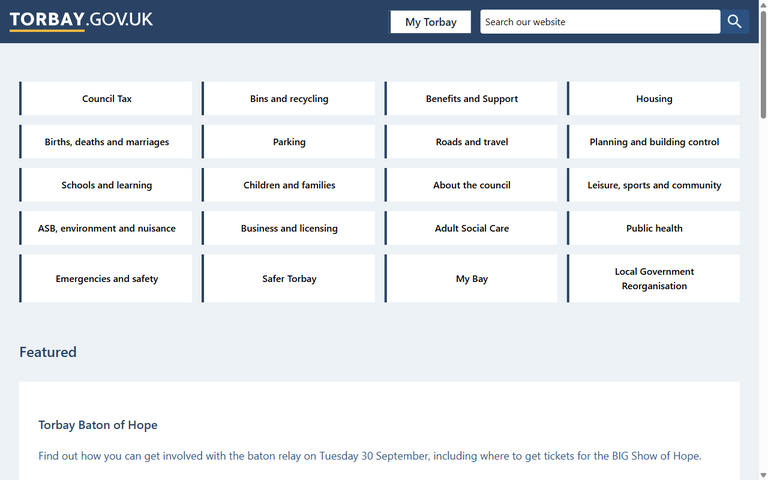Select Children and families tile
Image resolution: width=768 pixels, height=480 pixels.
[x=289, y=185]
